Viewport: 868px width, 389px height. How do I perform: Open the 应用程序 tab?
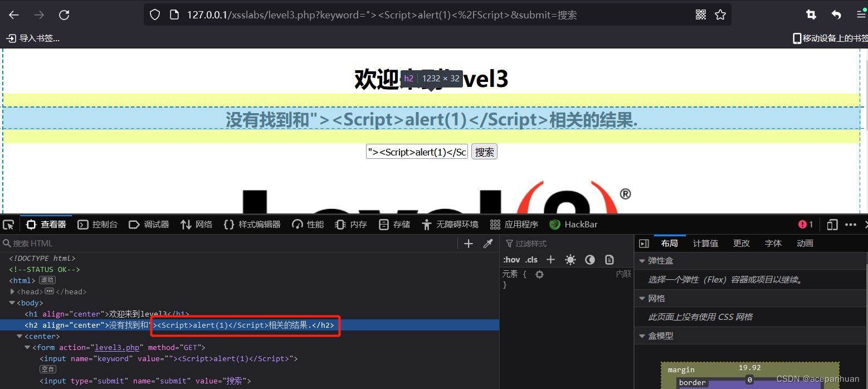[514, 225]
